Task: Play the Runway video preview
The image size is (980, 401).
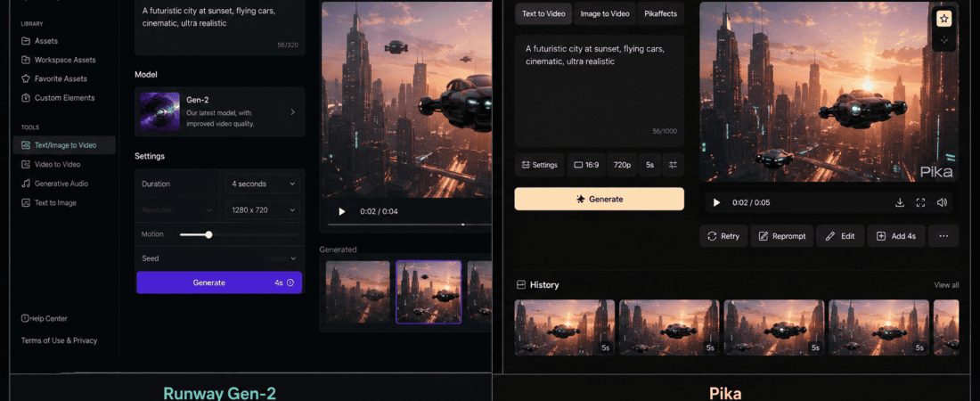Action: pos(341,211)
